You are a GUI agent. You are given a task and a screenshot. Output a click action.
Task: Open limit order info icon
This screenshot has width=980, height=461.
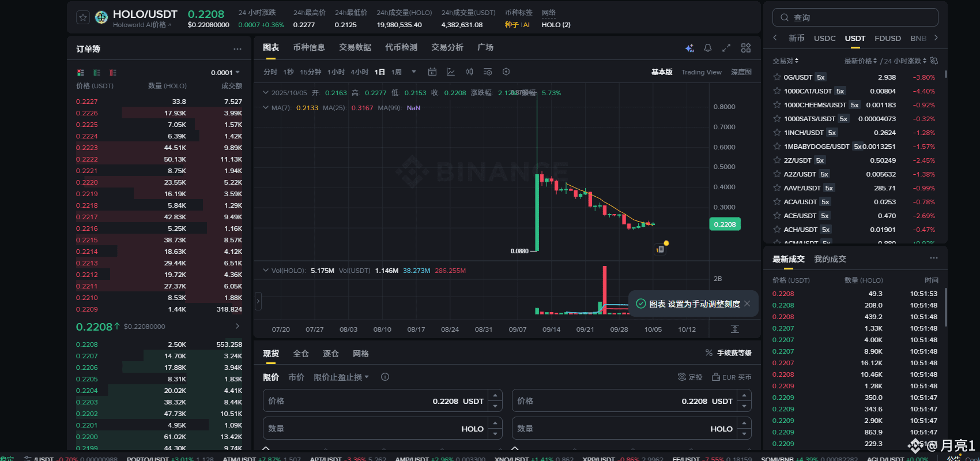coord(385,377)
